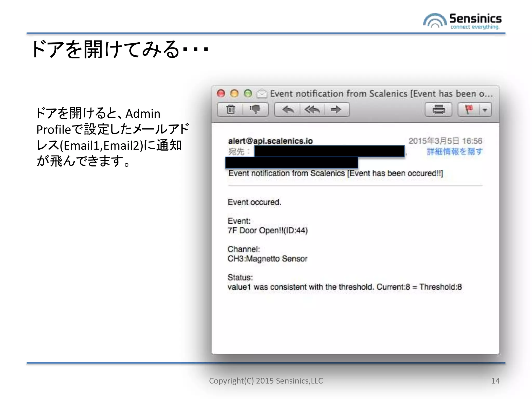532x399 pixels.
Task: Minimize the mail window with yellow button
Action: (x=234, y=94)
